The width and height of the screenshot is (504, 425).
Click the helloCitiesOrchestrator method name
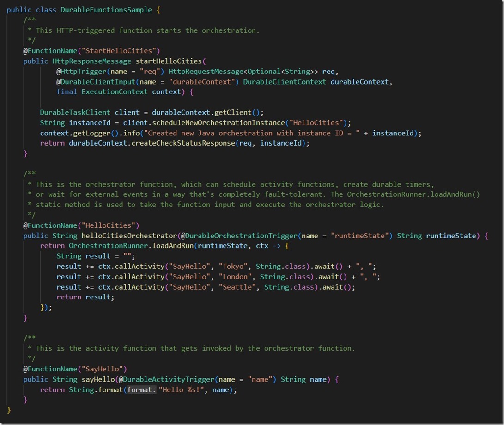point(129,236)
